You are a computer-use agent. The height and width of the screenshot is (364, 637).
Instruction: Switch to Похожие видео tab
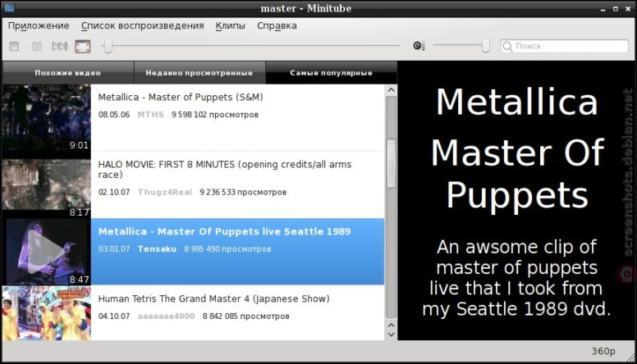pos(68,73)
